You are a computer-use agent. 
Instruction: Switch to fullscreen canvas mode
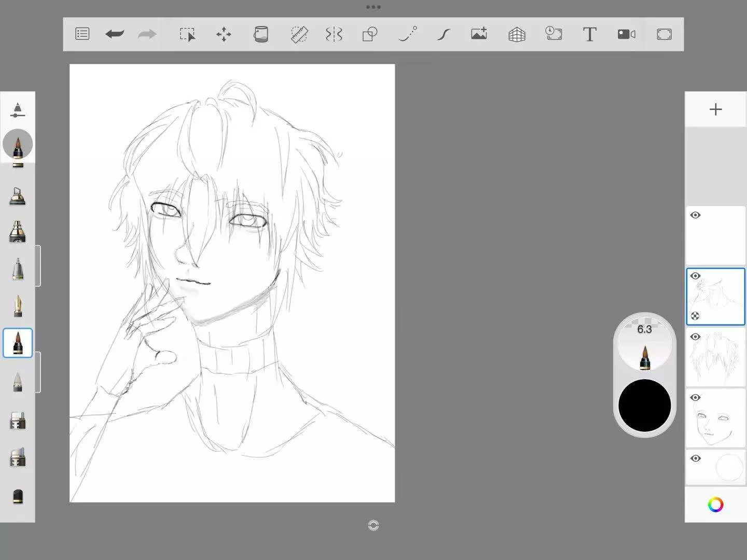pos(664,34)
